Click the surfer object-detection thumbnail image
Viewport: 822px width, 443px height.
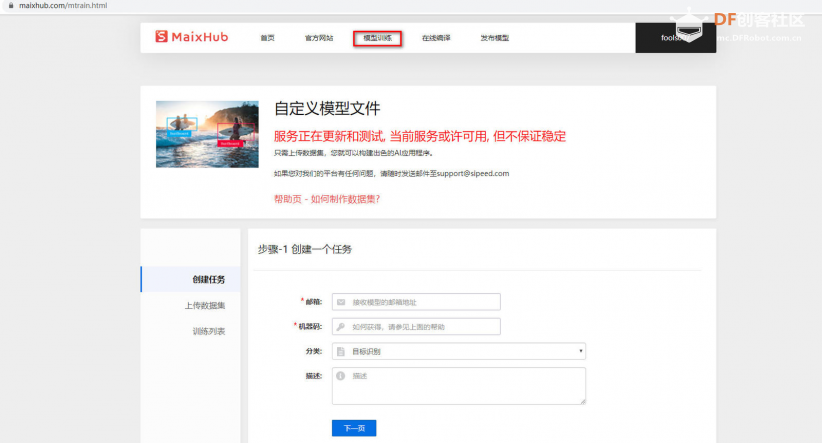(207, 134)
